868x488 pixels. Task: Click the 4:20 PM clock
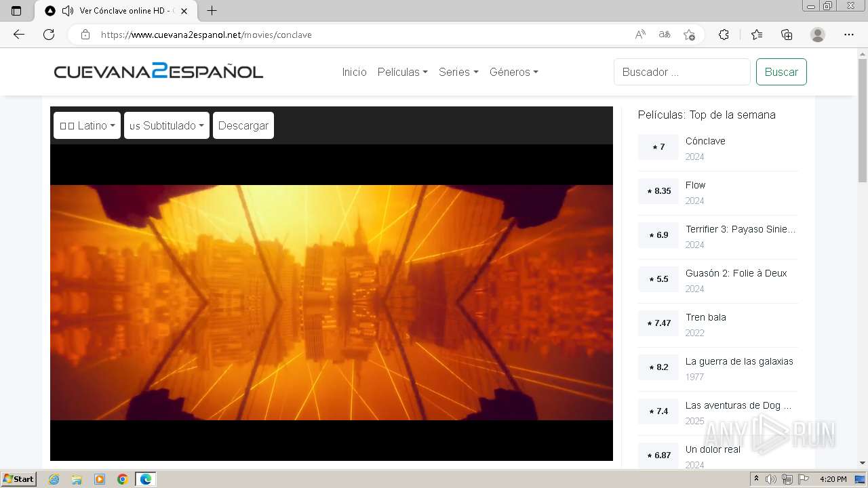pos(833,479)
